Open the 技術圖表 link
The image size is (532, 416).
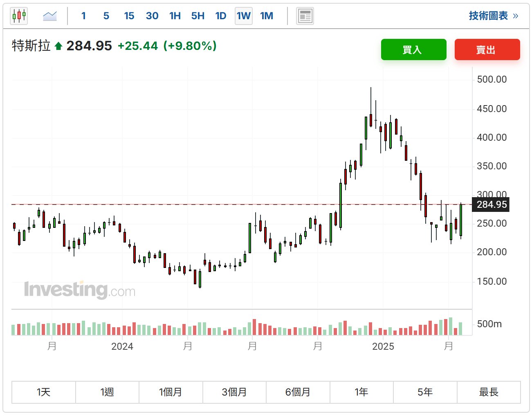(x=494, y=16)
